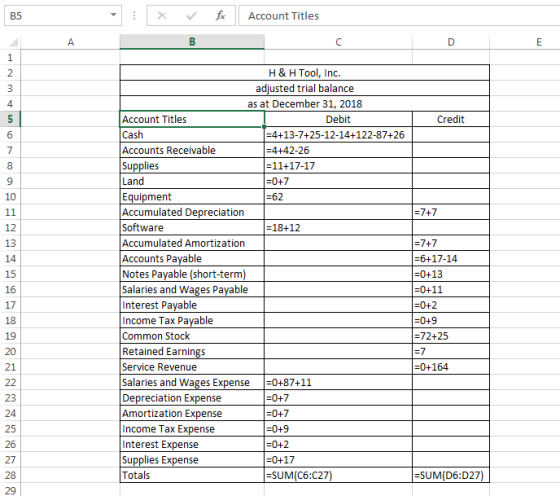Select the 'Supplies' cell in row 8
560x496 pixels.
(192, 166)
